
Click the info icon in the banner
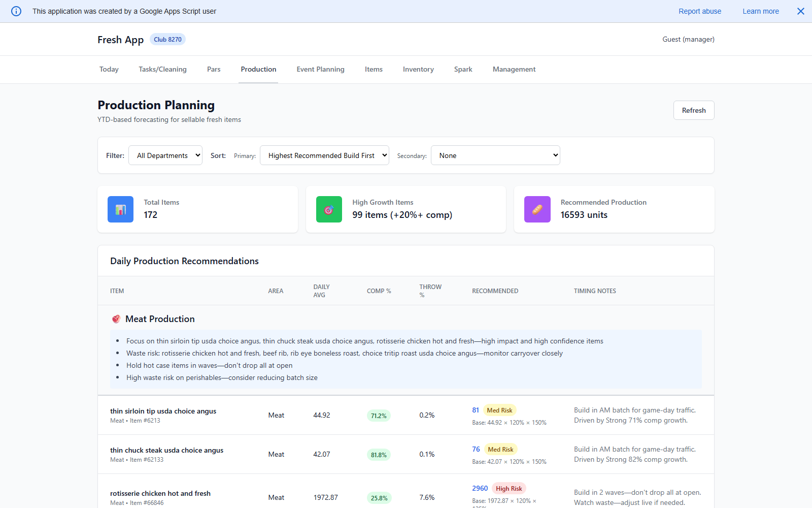coord(16,11)
